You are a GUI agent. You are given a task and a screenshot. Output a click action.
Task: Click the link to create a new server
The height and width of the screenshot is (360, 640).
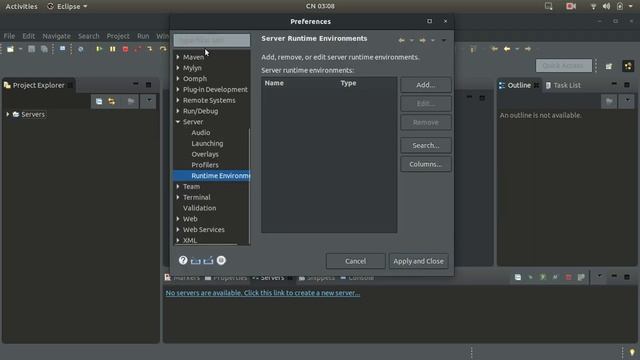(x=263, y=293)
